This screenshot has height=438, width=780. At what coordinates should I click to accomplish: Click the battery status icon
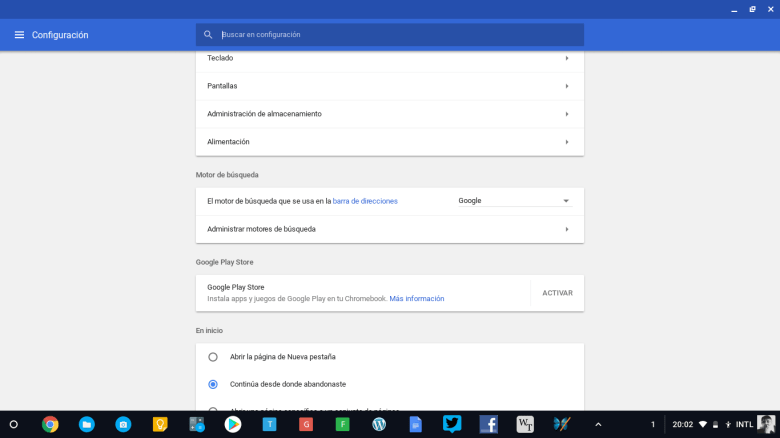[x=715, y=425]
